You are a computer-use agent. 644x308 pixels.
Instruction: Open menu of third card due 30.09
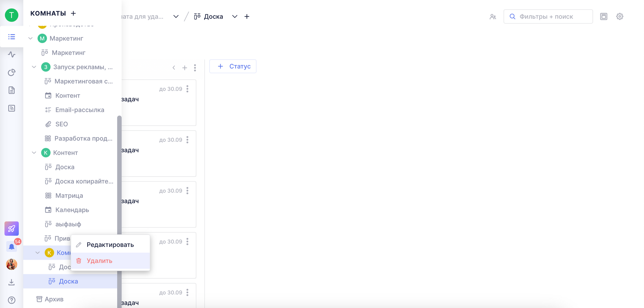click(187, 191)
